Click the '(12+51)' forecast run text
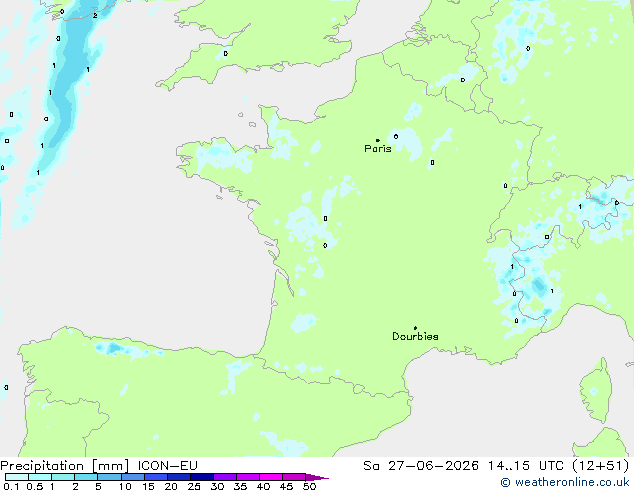The image size is (634, 490). [601, 466]
